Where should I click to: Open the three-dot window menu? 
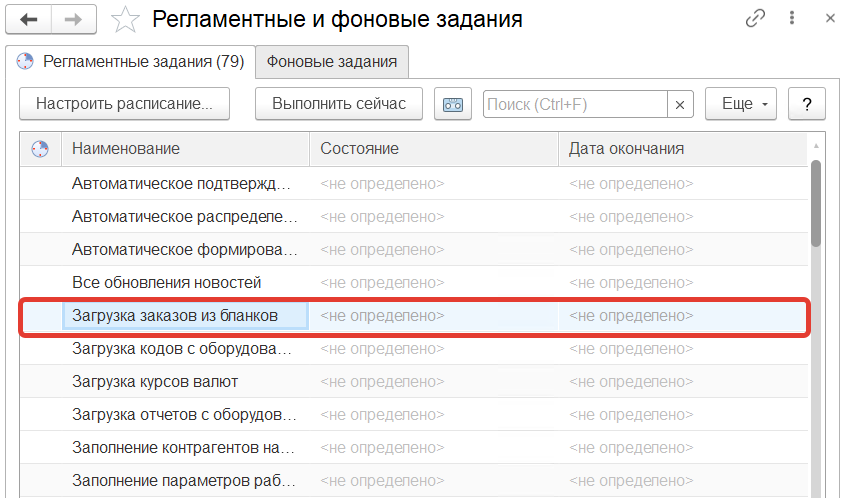pos(792,19)
